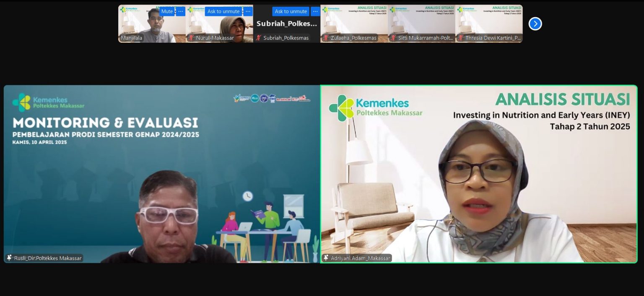Ask Nurul-Makassar to unmute

pyautogui.click(x=223, y=11)
